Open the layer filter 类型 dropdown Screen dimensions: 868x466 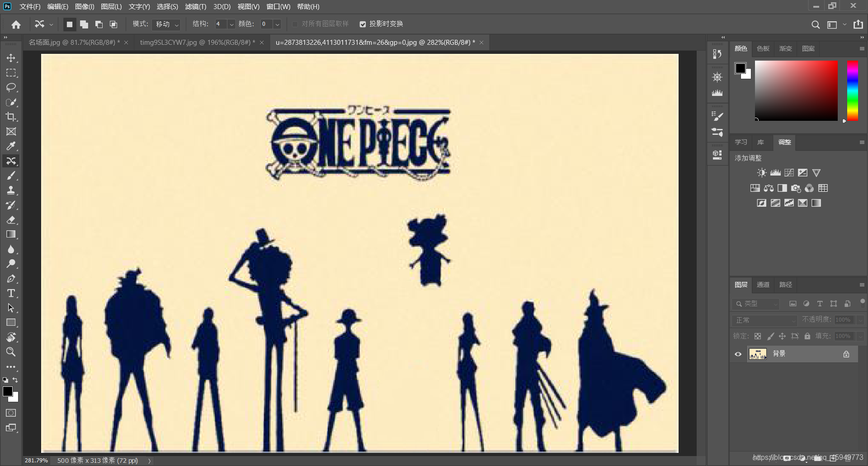pyautogui.click(x=755, y=304)
